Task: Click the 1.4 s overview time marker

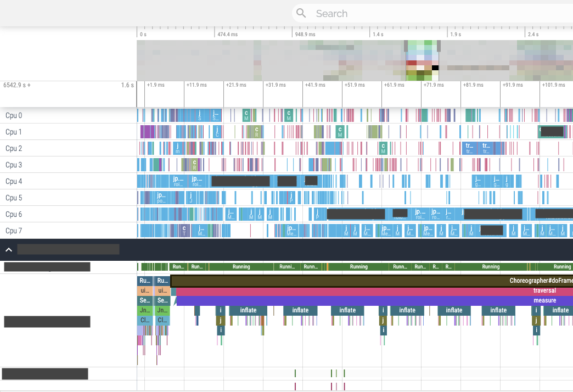Action: click(378, 35)
